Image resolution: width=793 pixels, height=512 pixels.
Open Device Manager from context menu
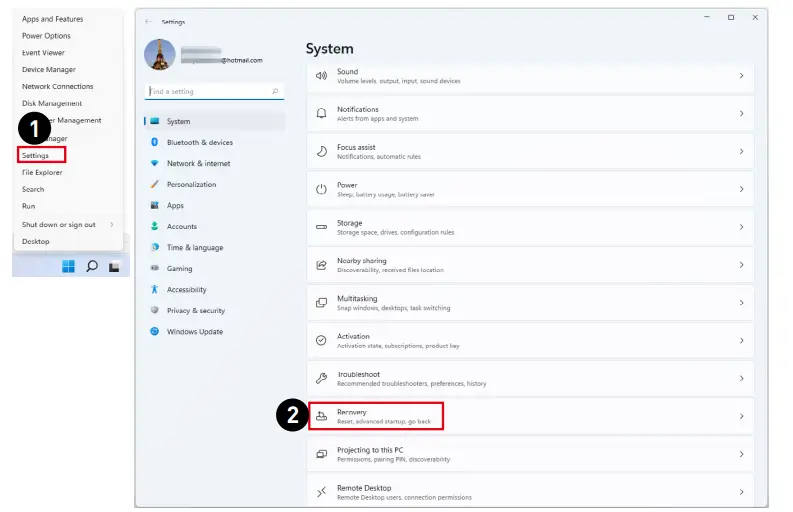click(48, 70)
